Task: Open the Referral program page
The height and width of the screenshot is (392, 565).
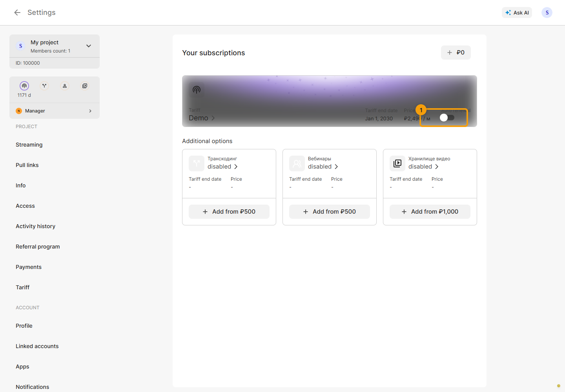Action: click(38, 247)
